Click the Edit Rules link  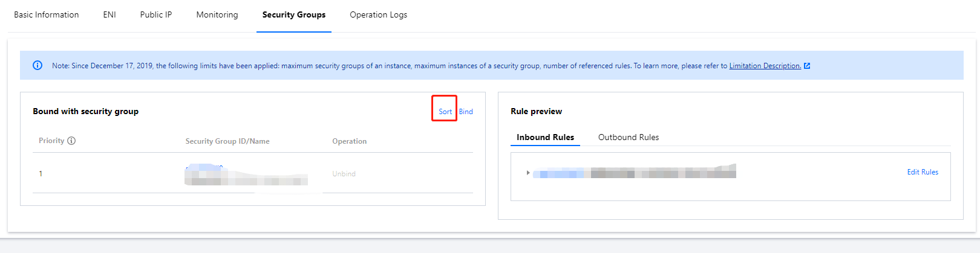coord(923,172)
